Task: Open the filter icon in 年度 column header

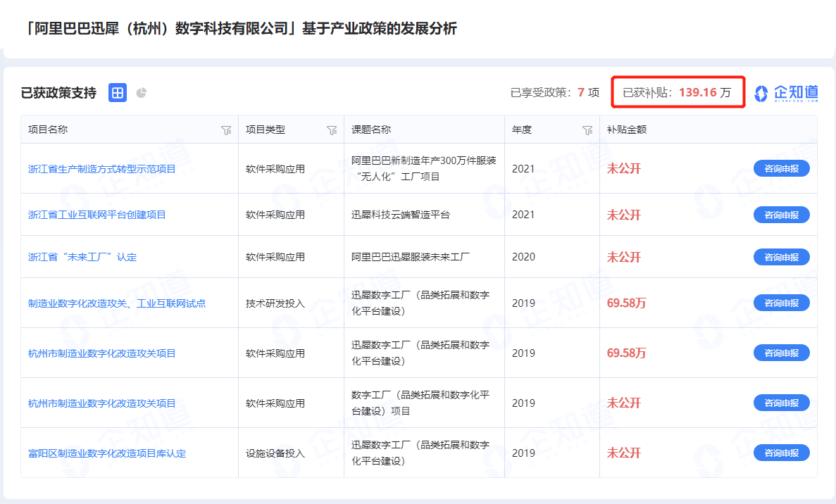Action: point(587,130)
